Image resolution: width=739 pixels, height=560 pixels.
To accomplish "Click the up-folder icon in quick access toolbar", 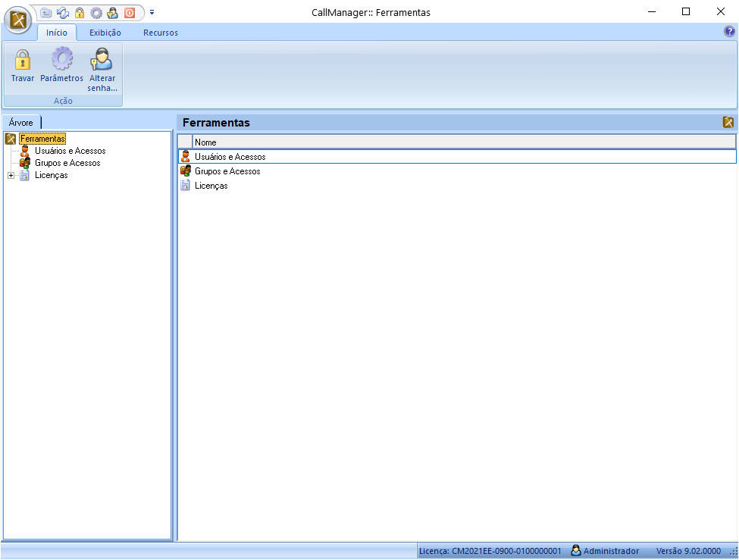I will (45, 13).
